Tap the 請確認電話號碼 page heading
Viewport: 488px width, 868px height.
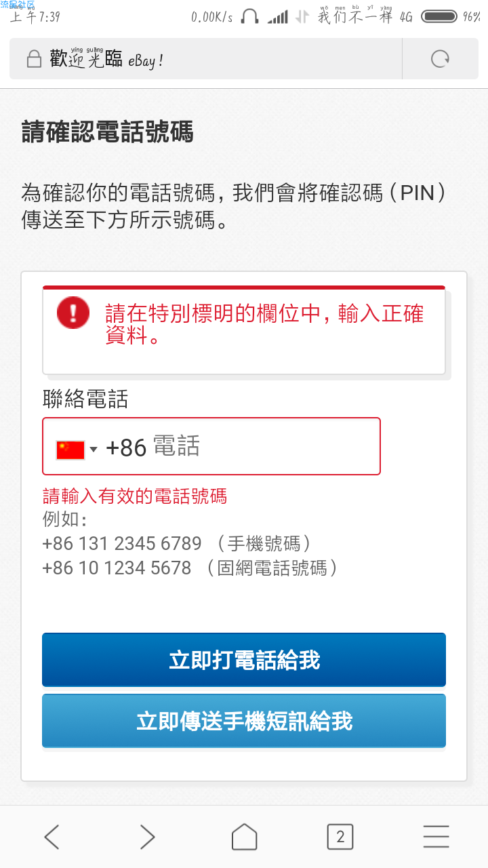point(108,132)
